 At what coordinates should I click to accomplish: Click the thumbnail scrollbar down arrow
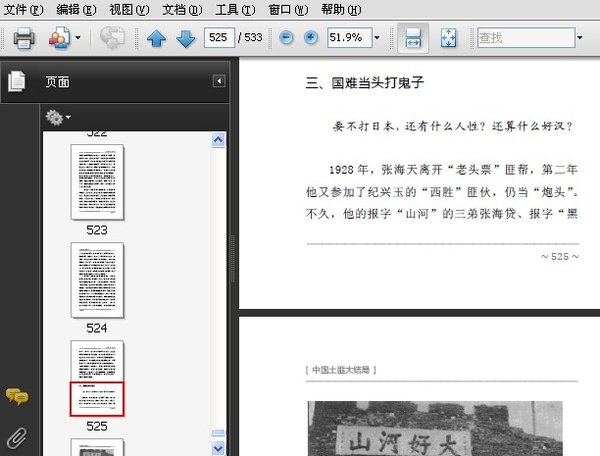[219, 447]
